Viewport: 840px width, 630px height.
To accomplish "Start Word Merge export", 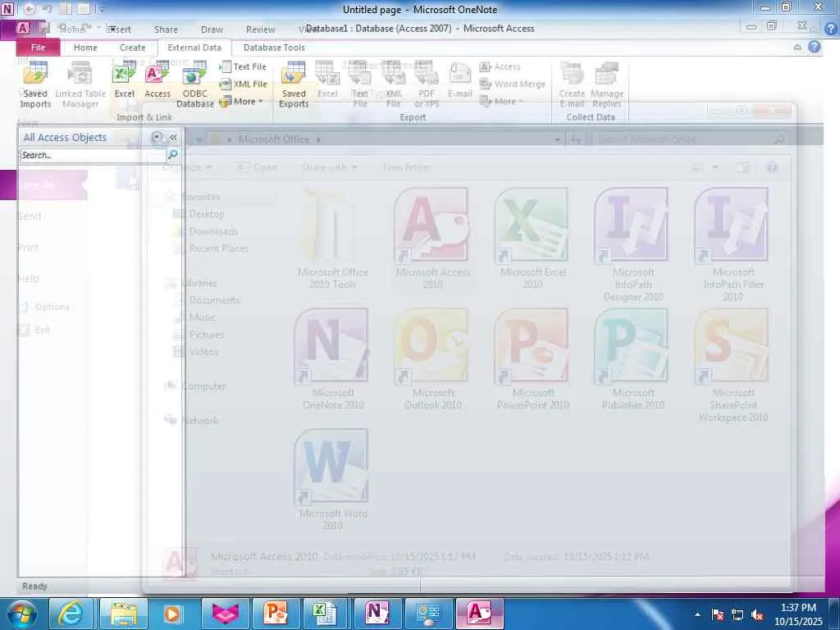I will 513,84.
